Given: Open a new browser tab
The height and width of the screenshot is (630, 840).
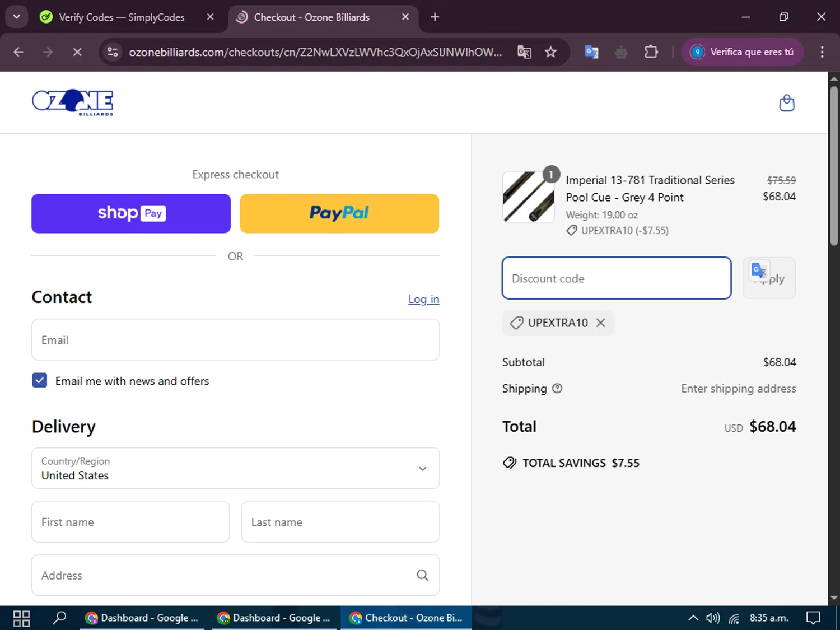Looking at the screenshot, I should point(435,17).
